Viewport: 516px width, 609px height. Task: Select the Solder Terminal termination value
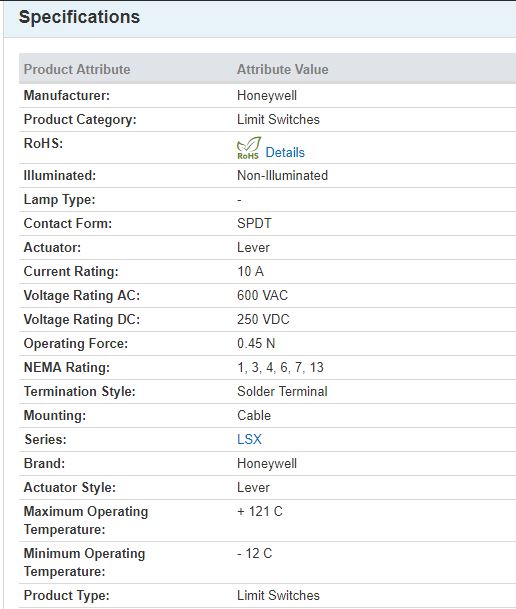(x=282, y=391)
